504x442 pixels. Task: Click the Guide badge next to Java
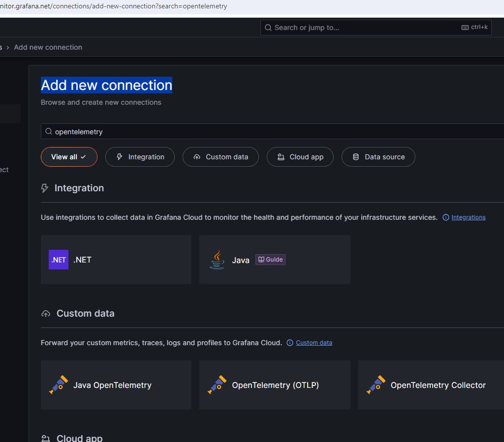[x=270, y=260]
